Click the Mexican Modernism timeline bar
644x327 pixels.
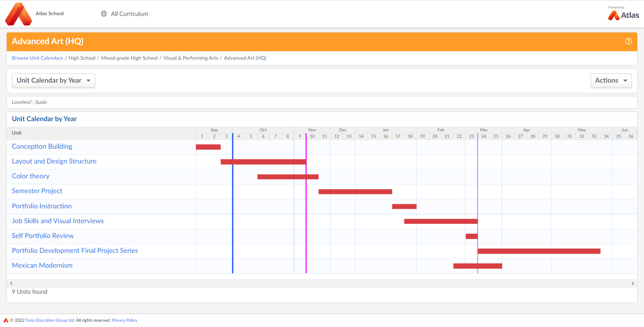(478, 266)
